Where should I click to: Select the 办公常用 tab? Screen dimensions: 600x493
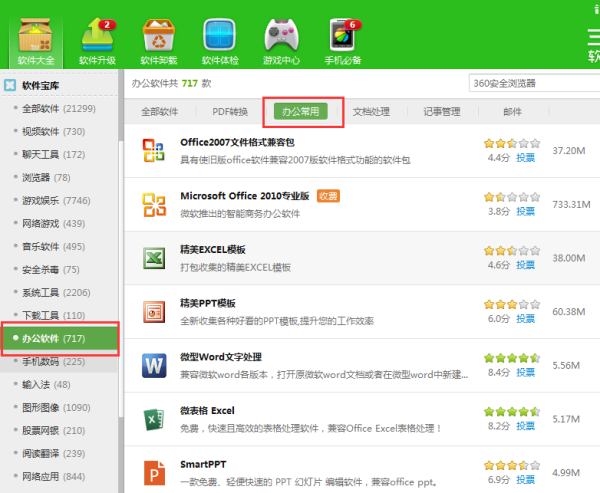[x=301, y=111]
